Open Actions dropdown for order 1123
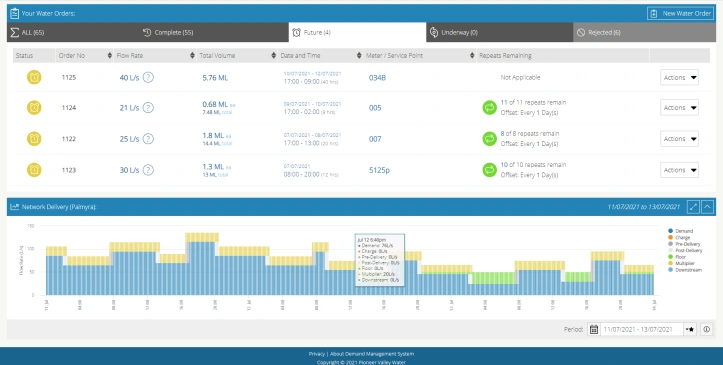The image size is (723, 365). pos(679,170)
